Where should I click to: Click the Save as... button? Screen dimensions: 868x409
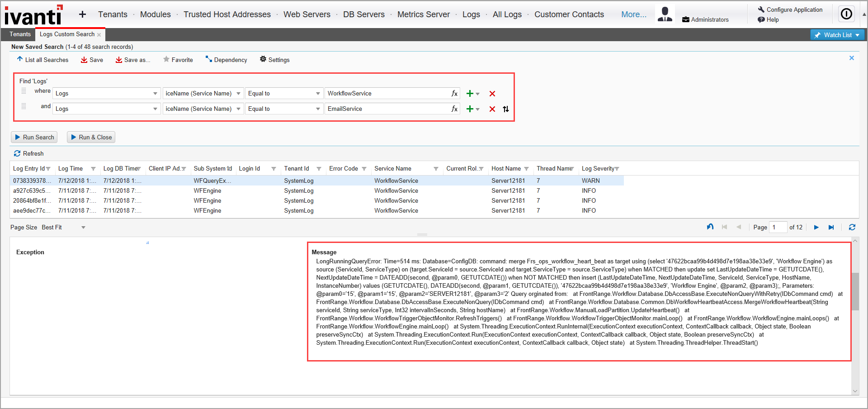tap(132, 60)
